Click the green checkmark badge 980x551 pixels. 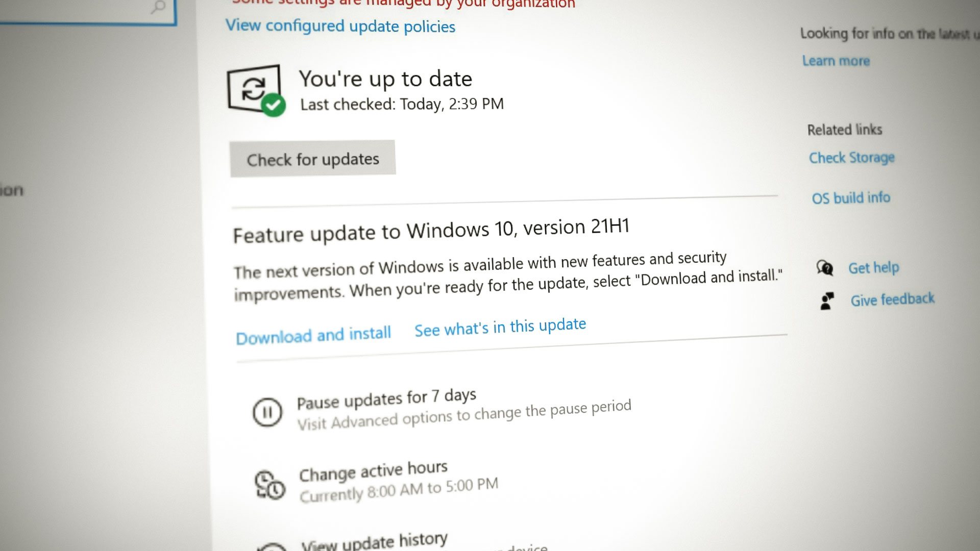274,105
